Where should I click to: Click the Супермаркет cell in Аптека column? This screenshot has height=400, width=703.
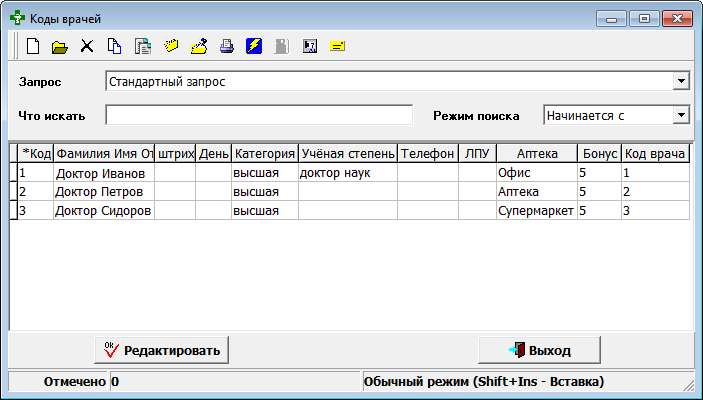pos(535,210)
